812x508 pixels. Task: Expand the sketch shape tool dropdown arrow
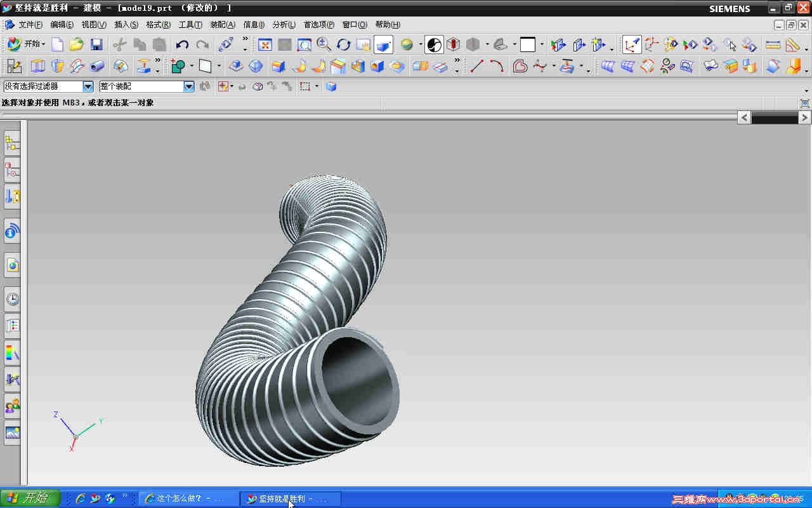click(192, 66)
